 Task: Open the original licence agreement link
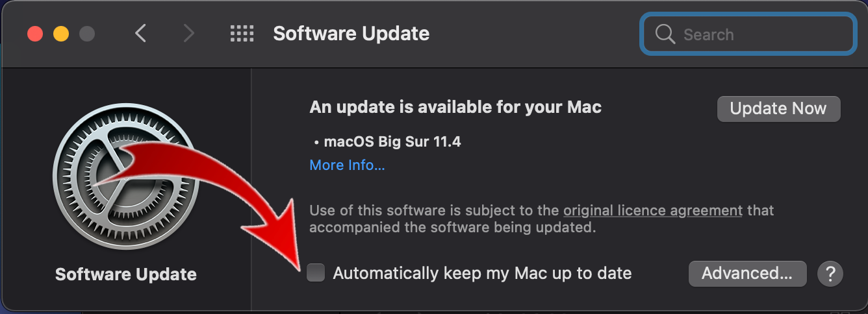[x=653, y=211]
